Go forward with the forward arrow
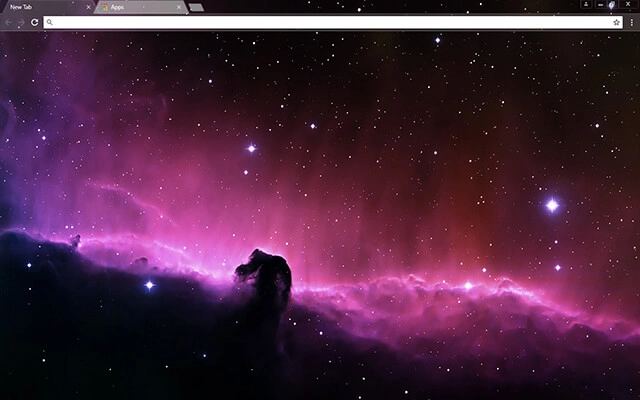Viewport: 640px width, 400px height. tap(21, 22)
